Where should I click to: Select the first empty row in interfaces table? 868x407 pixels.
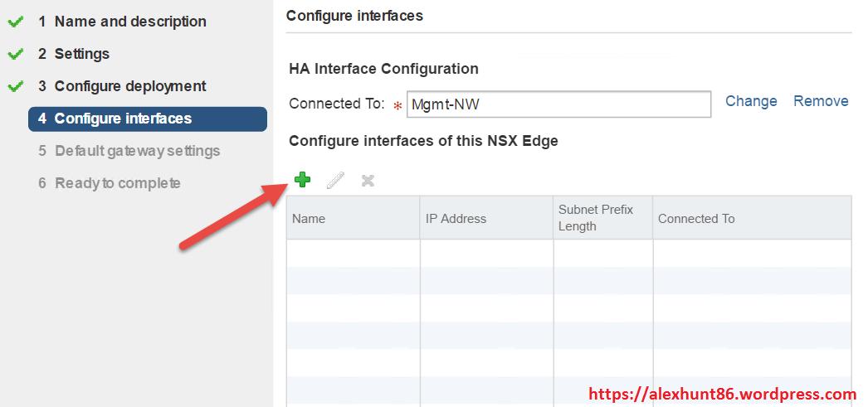568,254
